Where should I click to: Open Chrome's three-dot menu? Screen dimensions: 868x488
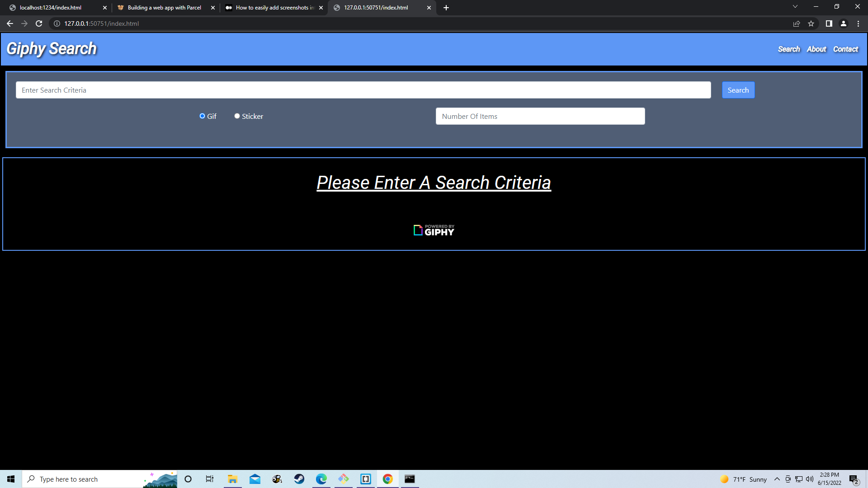coord(858,23)
